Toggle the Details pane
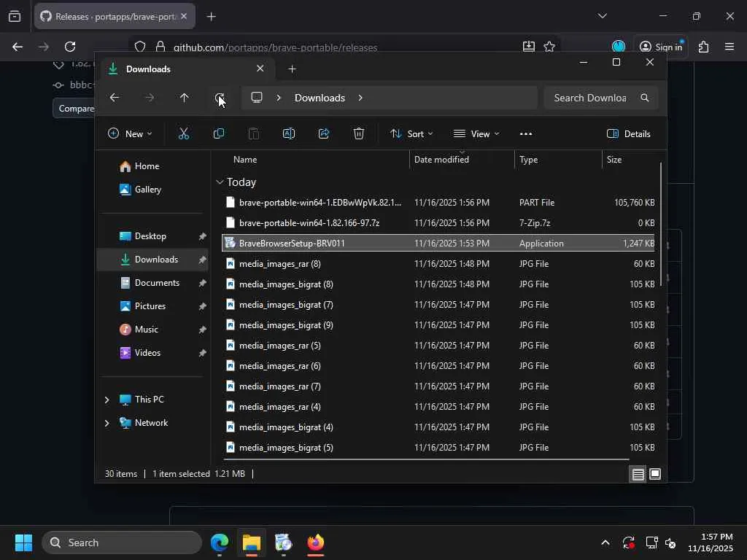 [629, 134]
